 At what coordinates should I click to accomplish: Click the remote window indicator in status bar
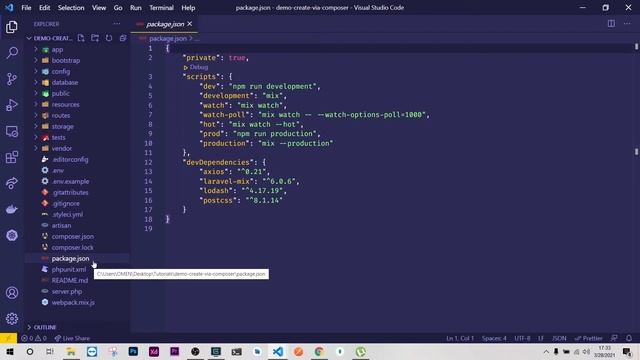[x=8, y=338]
